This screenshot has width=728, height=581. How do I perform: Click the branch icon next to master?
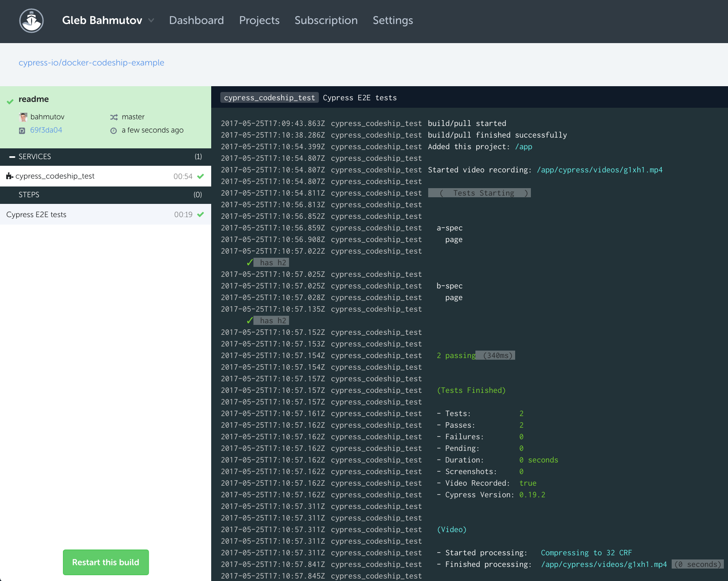pyautogui.click(x=114, y=117)
